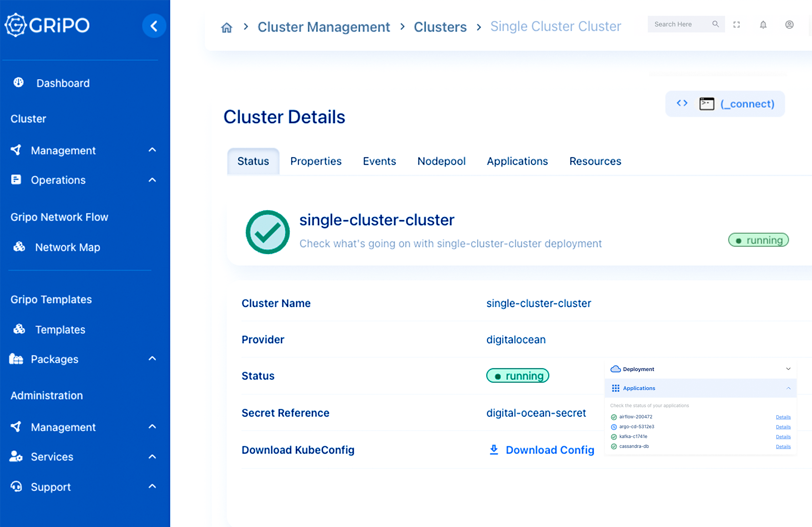This screenshot has width=812, height=527.
Task: Click the Download Config link
Action: [x=549, y=450]
